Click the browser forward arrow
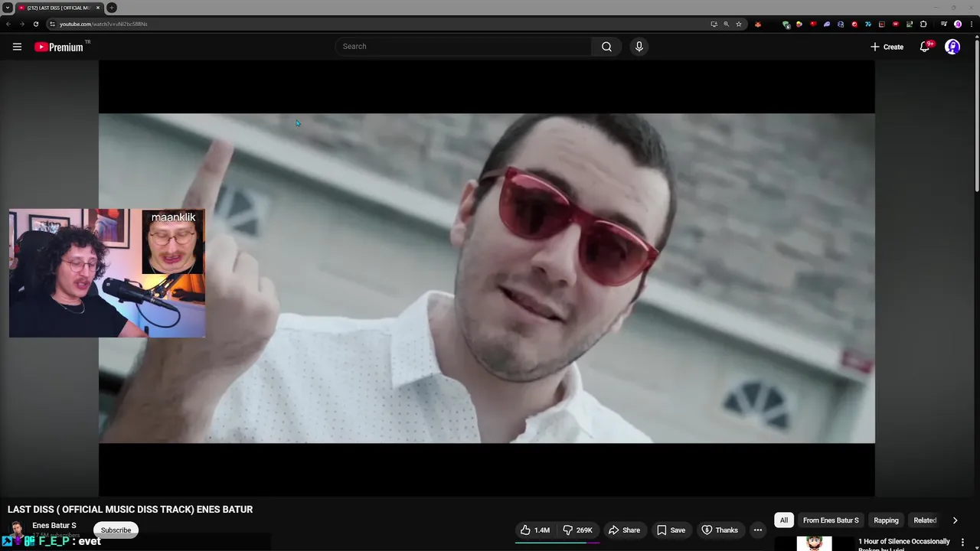The width and height of the screenshot is (980, 551). [x=21, y=24]
